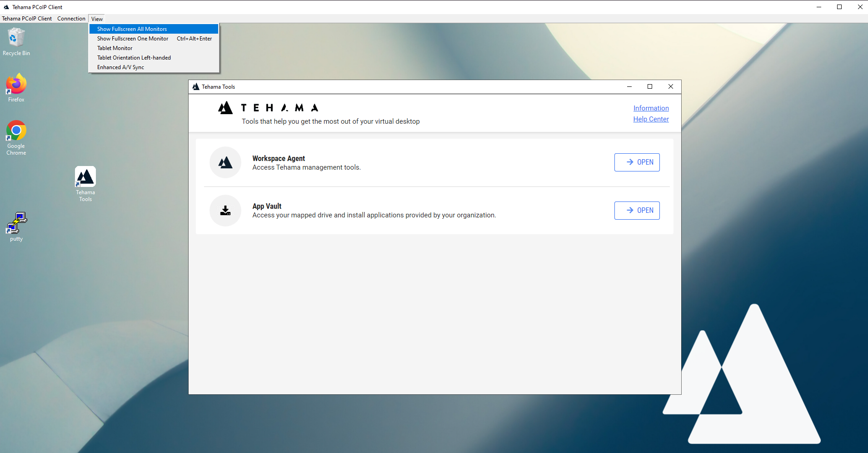Viewport: 868px width, 453px height.
Task: Follow the Information link
Action: pos(651,108)
